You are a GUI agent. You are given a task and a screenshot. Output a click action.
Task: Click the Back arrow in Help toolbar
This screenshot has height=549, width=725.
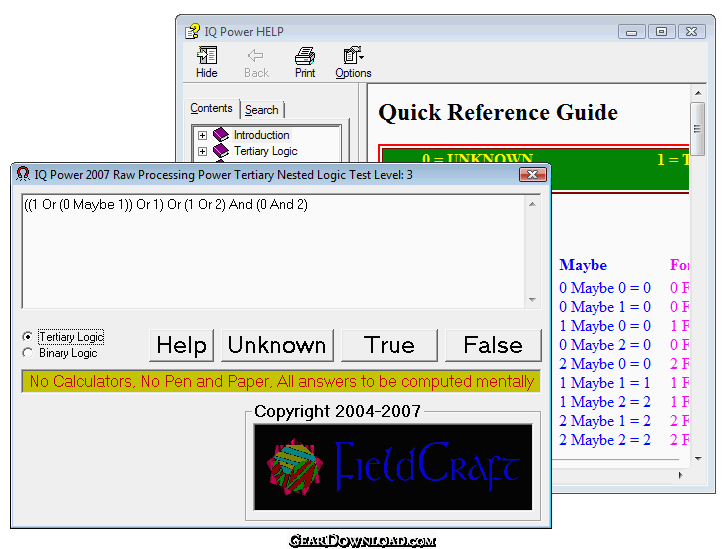[x=256, y=62]
